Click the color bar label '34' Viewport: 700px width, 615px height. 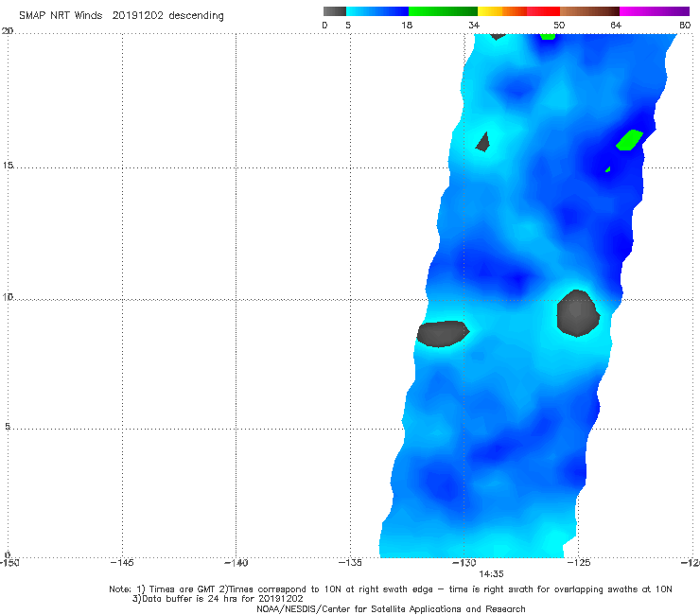(474, 25)
